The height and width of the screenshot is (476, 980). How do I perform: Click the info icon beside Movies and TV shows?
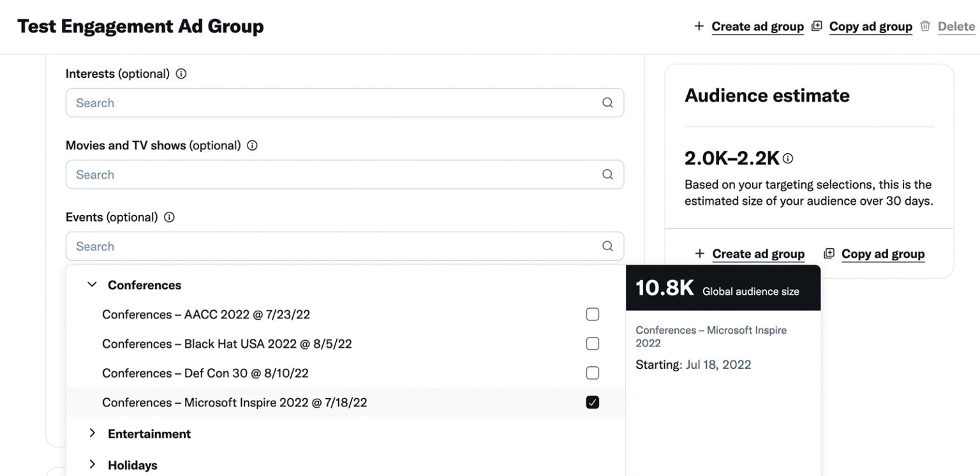coord(252,145)
